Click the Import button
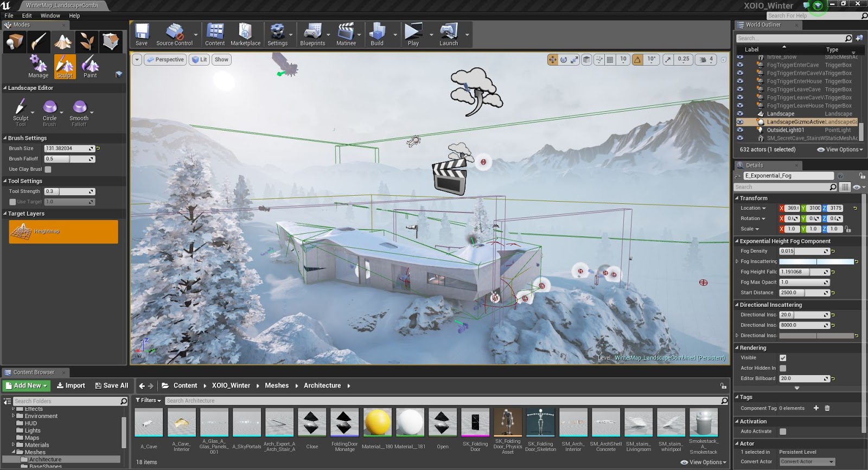Viewport: 868px width, 470px height. click(71, 385)
